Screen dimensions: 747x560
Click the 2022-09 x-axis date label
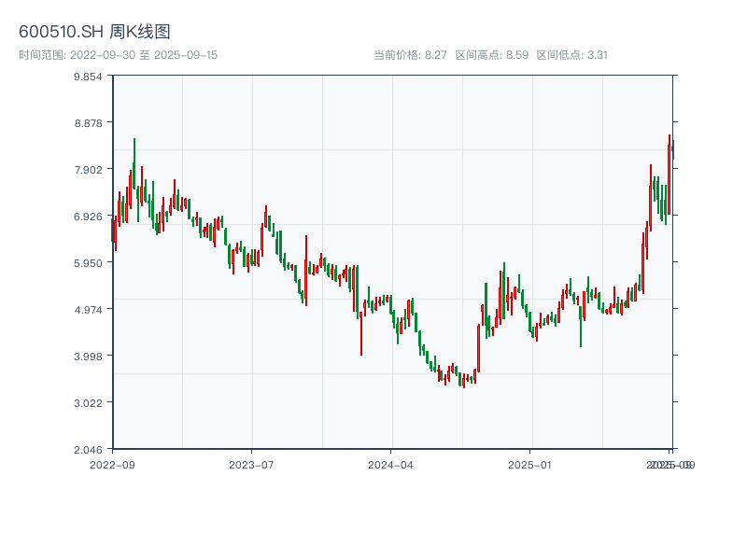click(x=112, y=464)
